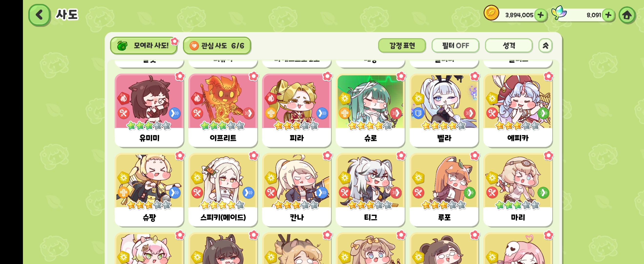644x264 pixels.
Task: Open the home screen icon
Action: click(627, 15)
